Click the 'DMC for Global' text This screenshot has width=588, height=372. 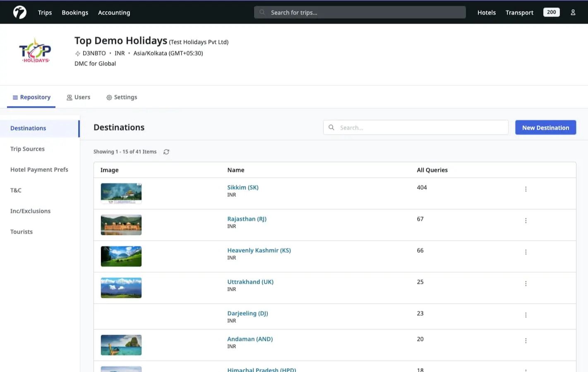pos(95,63)
